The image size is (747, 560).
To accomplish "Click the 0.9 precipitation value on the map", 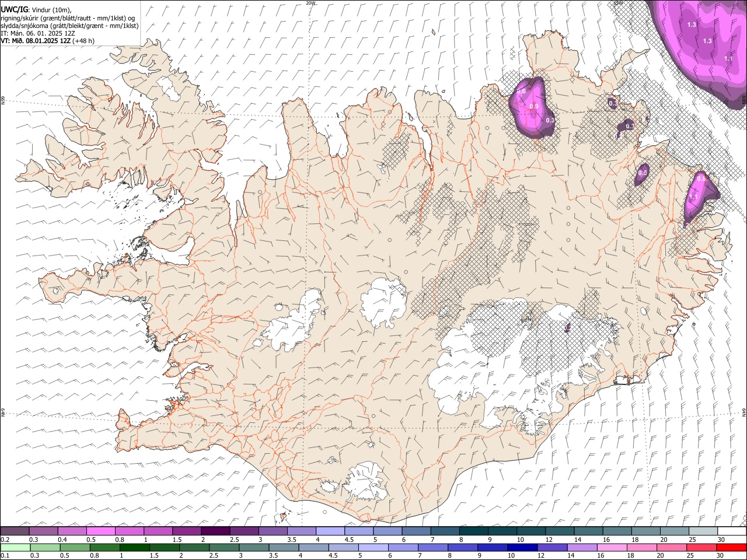I will click(x=534, y=106).
